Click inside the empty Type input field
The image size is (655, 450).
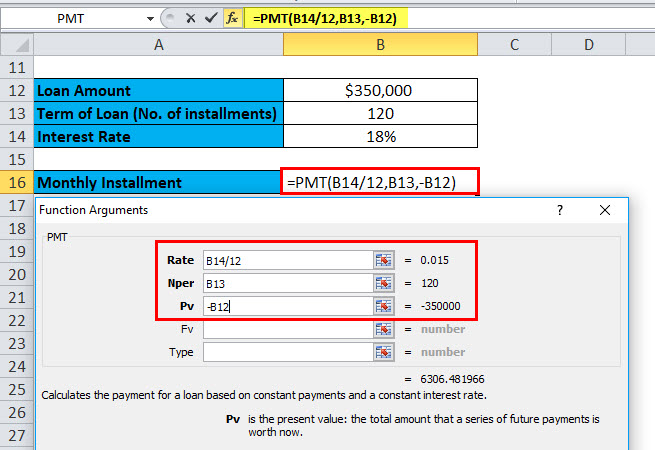pos(286,352)
